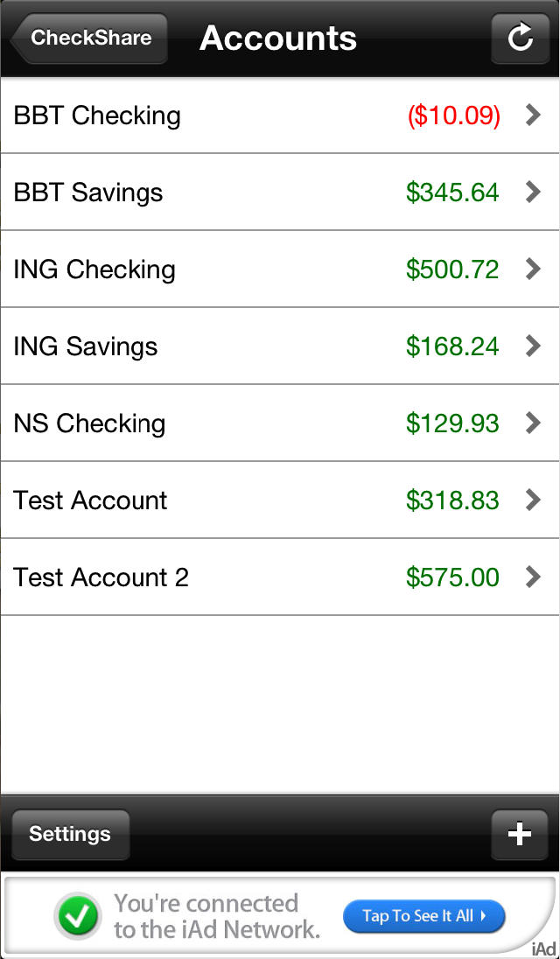This screenshot has height=959, width=560.
Task: Tap the refresh icon in header
Action: (x=521, y=38)
